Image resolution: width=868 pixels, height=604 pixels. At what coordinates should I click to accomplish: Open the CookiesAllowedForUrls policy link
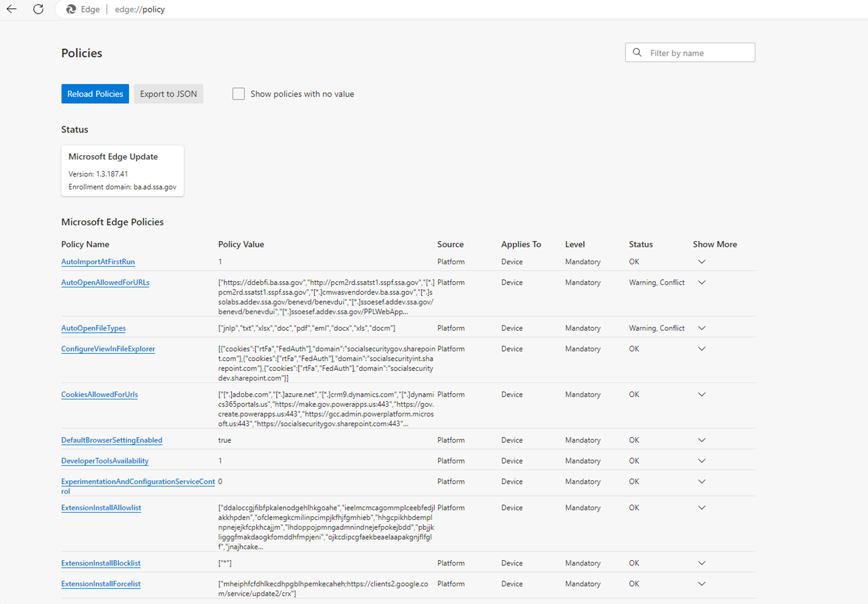pyautogui.click(x=99, y=394)
